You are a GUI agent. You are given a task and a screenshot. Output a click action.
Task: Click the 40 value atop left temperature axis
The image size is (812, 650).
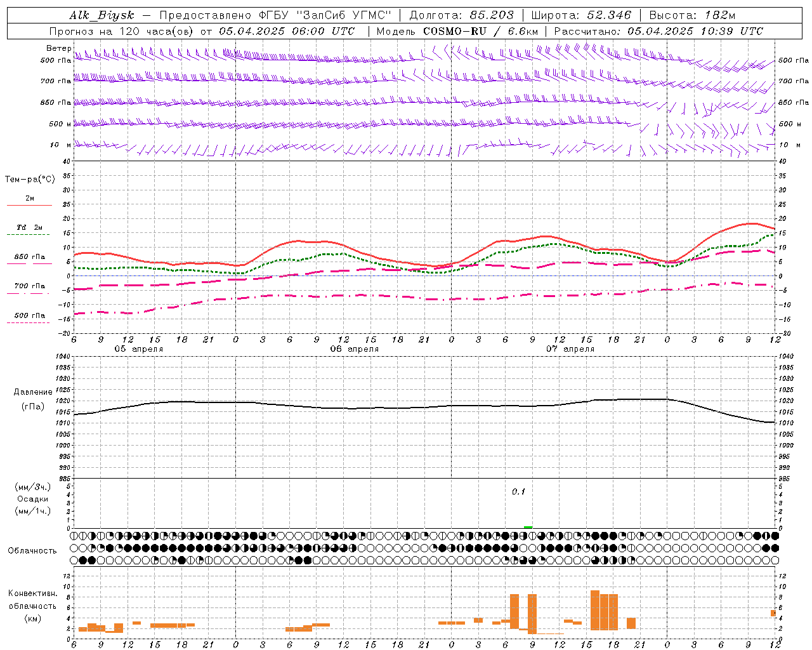pyautogui.click(x=67, y=161)
